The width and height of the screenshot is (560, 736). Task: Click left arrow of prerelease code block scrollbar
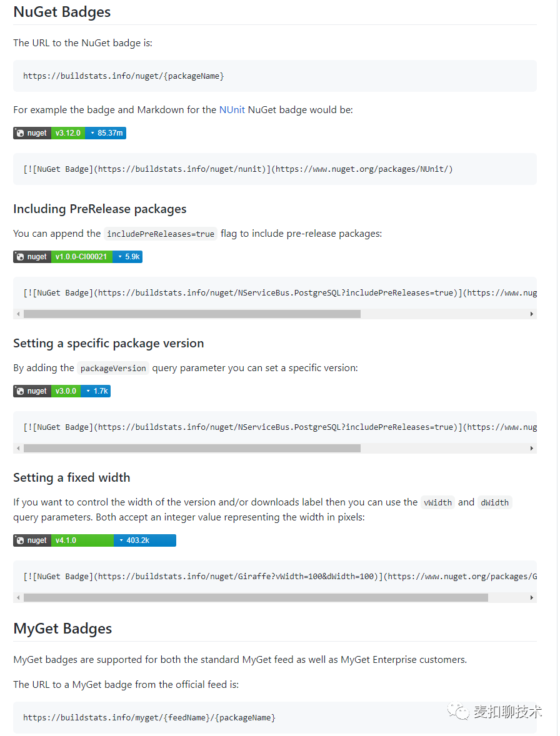point(18,314)
